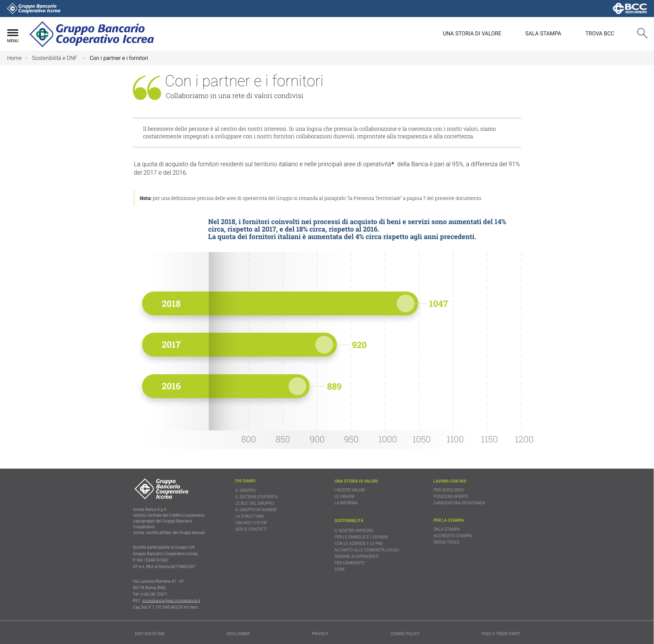Open UNA STORIA DI VALORE menu
The image size is (654, 644).
click(472, 33)
